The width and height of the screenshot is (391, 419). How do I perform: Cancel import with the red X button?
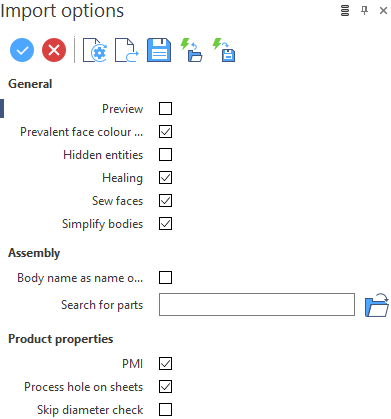pos(54,50)
